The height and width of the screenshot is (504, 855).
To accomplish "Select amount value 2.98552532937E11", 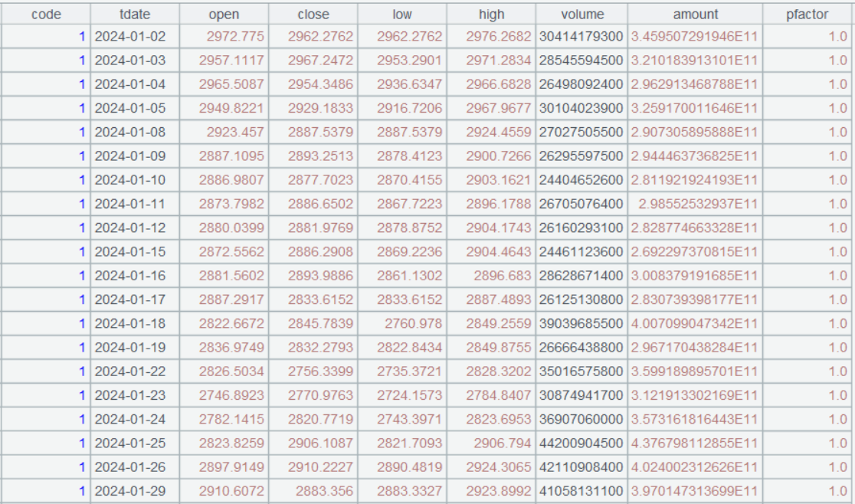I will tap(695, 205).
